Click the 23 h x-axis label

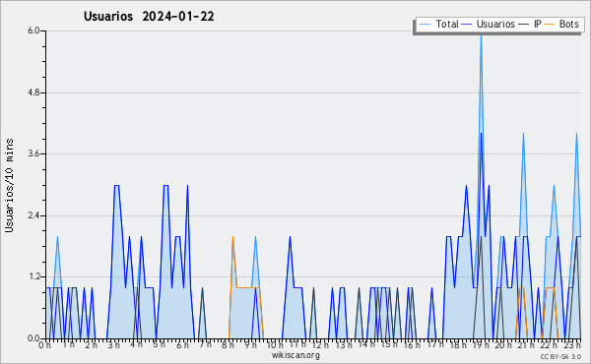tap(572, 345)
